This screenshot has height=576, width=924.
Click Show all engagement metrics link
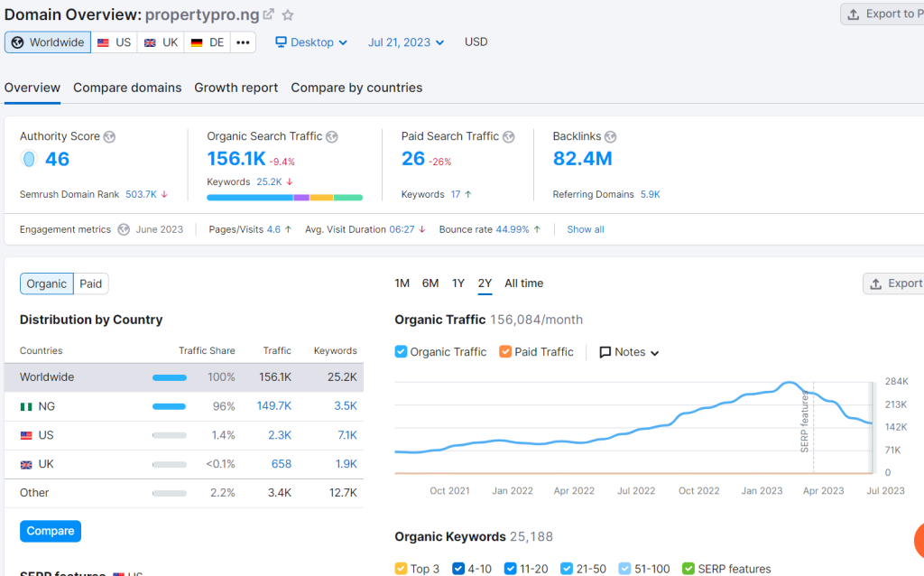point(585,229)
